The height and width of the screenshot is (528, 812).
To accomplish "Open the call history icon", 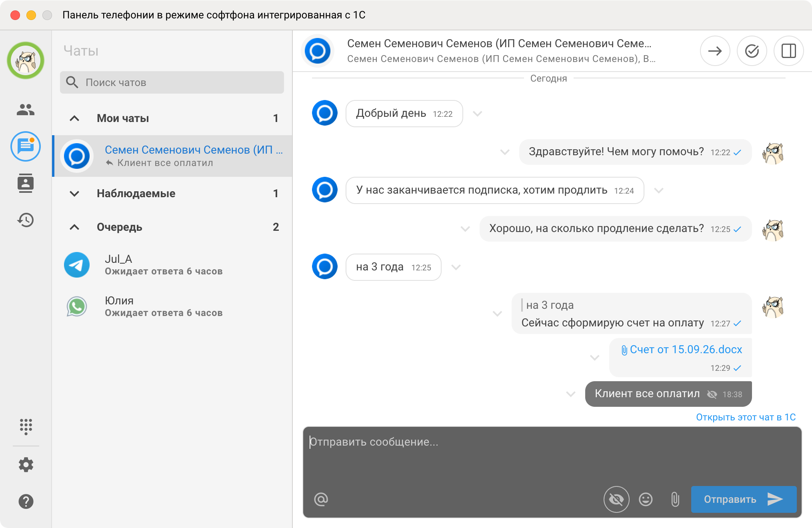I will pos(26,220).
